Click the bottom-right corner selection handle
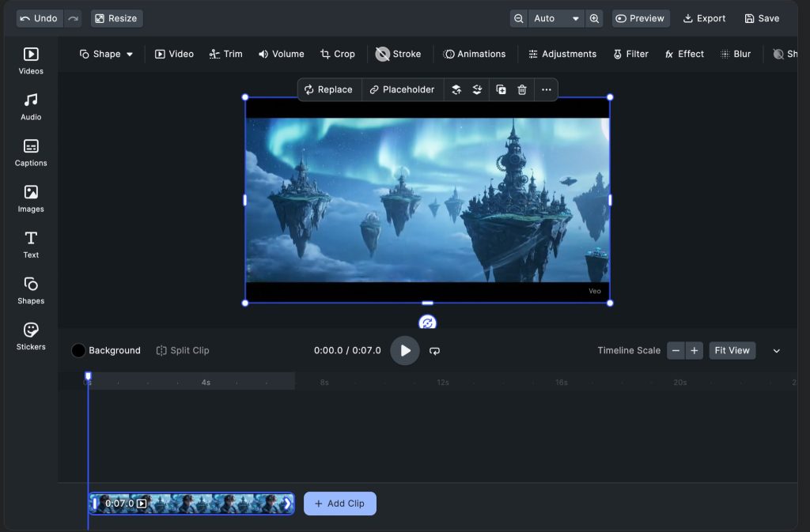The height and width of the screenshot is (532, 810). (610, 303)
